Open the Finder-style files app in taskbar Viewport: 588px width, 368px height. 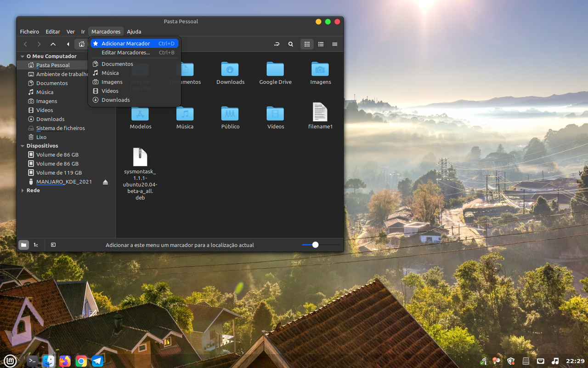pos(49,361)
